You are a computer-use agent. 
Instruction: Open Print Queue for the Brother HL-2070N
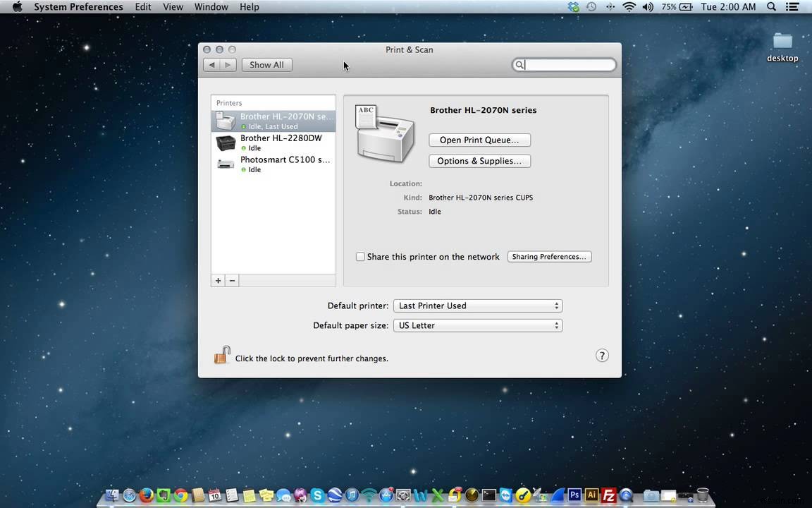(479, 140)
